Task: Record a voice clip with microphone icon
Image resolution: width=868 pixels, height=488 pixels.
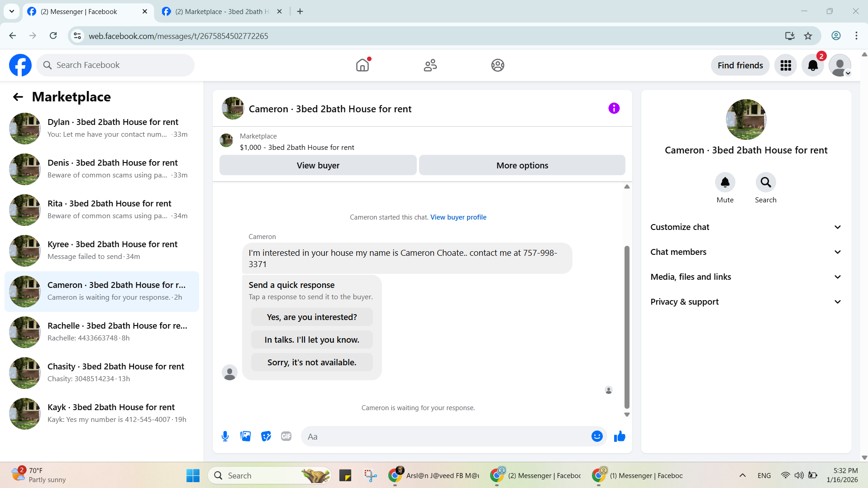Action: (x=225, y=436)
